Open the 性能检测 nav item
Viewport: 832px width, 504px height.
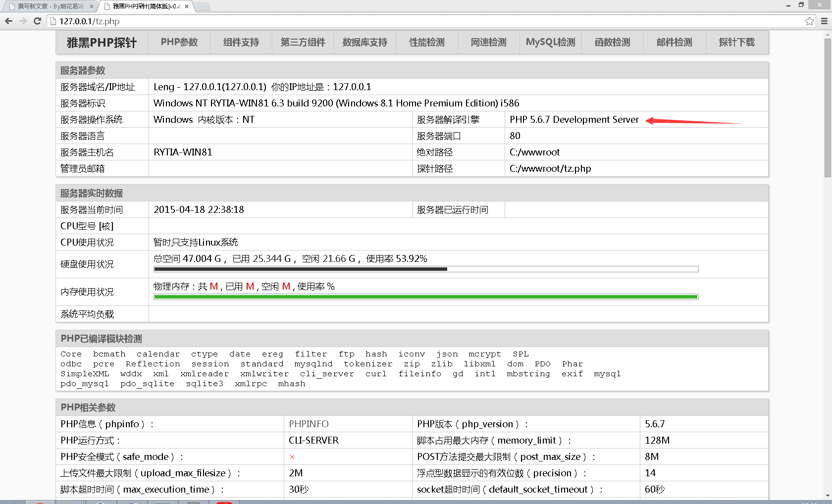click(x=427, y=43)
